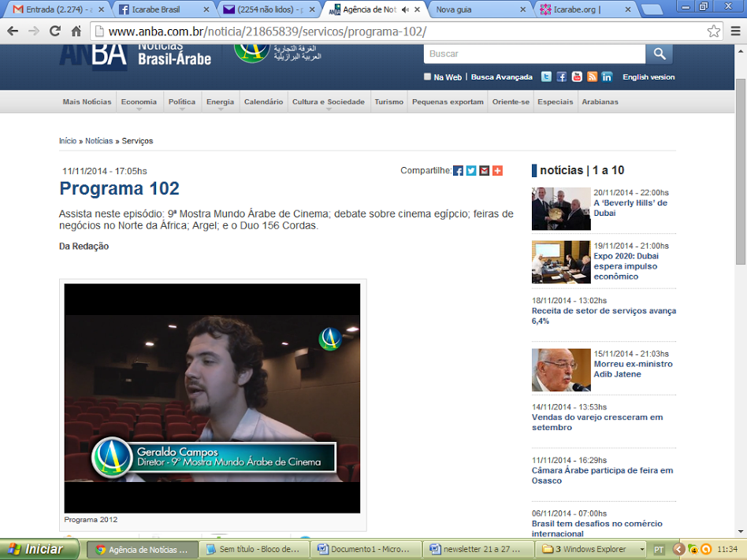Open 'Brasil tem desafios no comércio' article
747x560 pixels.
597,528
